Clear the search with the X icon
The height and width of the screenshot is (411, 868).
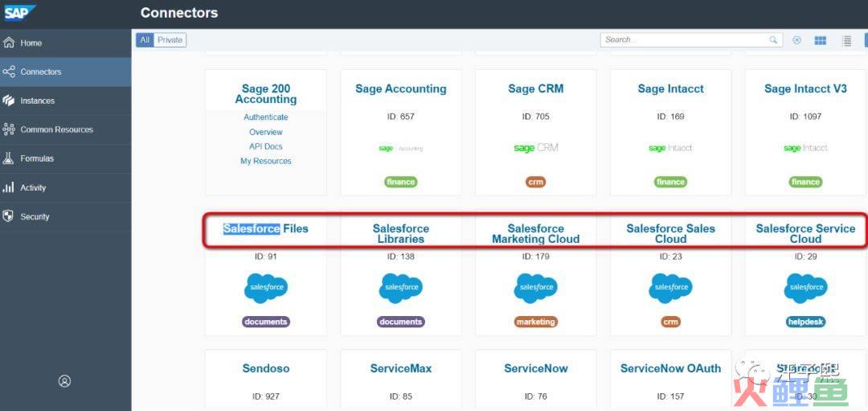796,40
